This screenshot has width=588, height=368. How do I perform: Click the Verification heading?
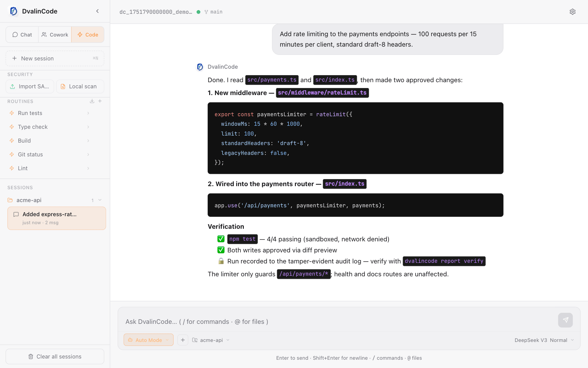226,227
